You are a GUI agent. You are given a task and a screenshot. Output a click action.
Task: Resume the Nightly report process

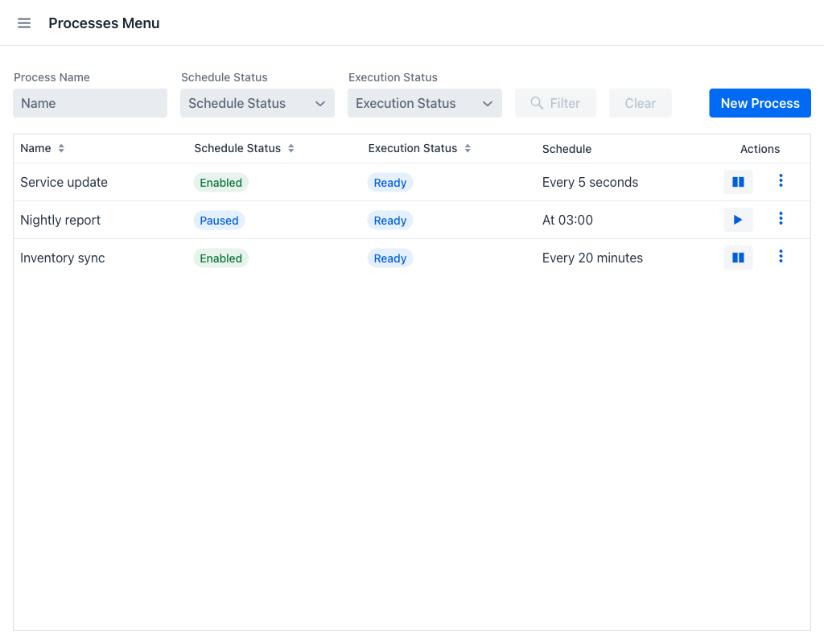[738, 220]
